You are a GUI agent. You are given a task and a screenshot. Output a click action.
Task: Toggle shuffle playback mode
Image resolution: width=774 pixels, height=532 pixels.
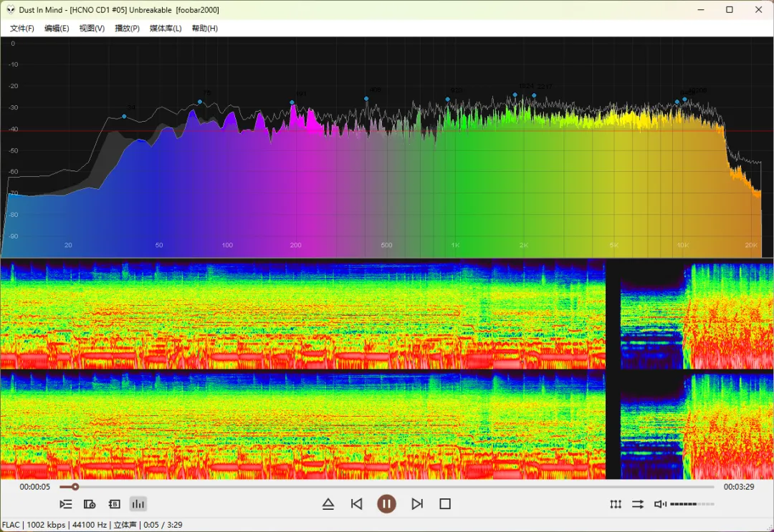click(638, 504)
